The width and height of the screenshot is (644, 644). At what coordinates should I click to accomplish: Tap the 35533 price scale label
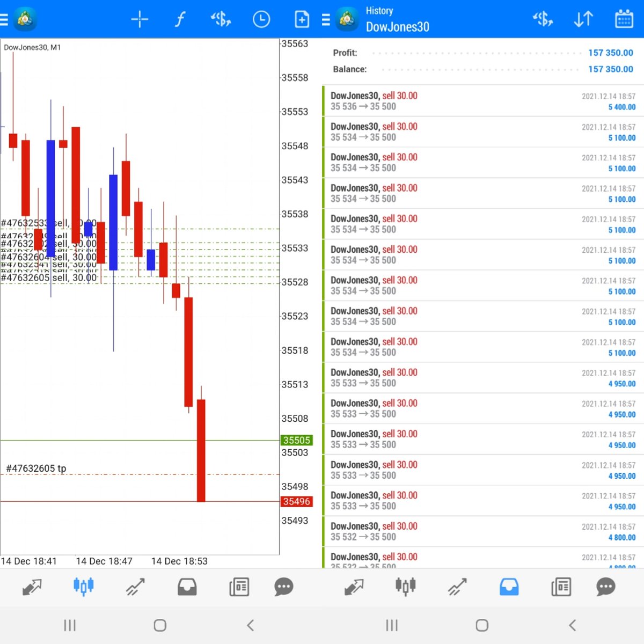(x=295, y=248)
